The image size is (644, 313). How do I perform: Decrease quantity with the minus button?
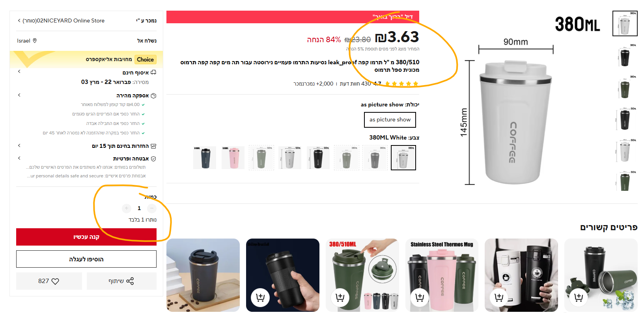(152, 208)
